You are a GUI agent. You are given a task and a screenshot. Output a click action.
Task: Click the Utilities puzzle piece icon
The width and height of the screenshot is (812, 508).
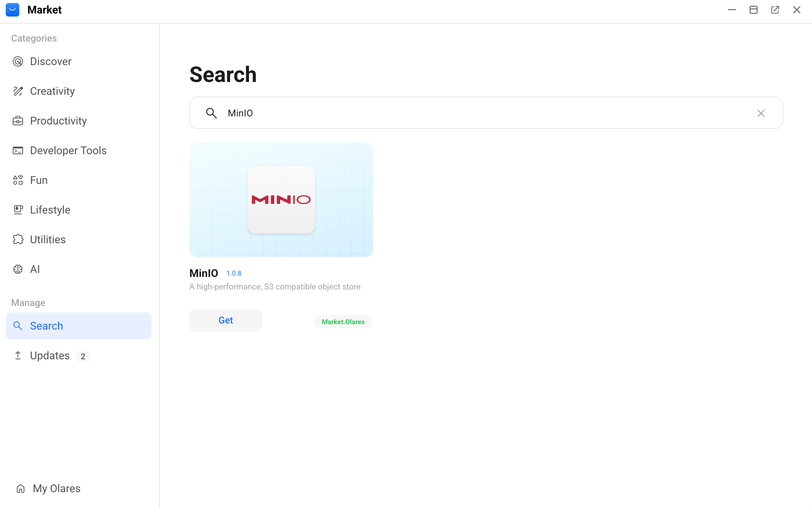(x=18, y=239)
